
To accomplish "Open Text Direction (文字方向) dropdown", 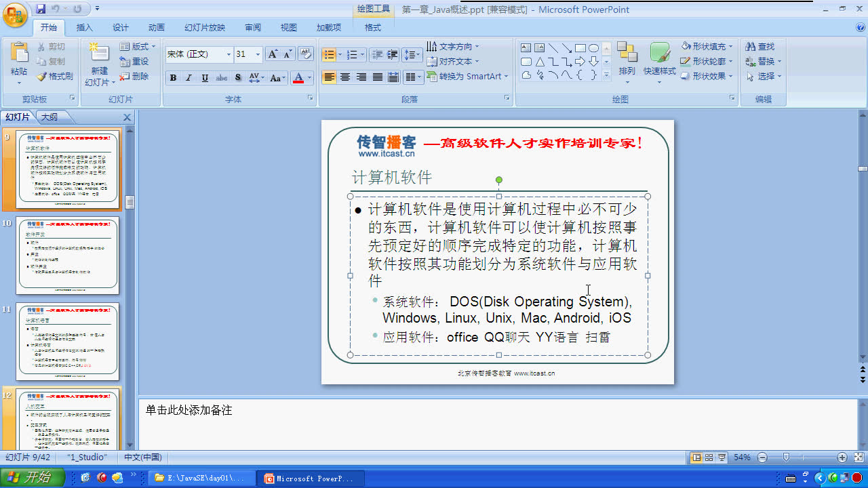I will (452, 47).
